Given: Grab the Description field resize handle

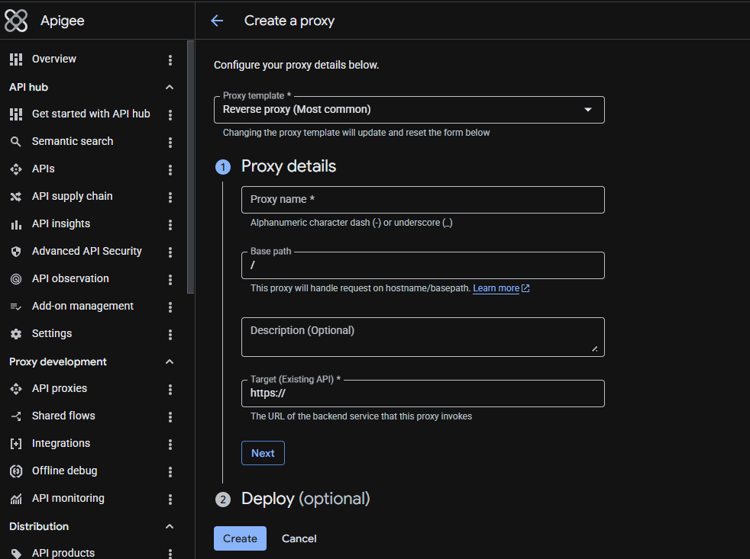Looking at the screenshot, I should [595, 349].
